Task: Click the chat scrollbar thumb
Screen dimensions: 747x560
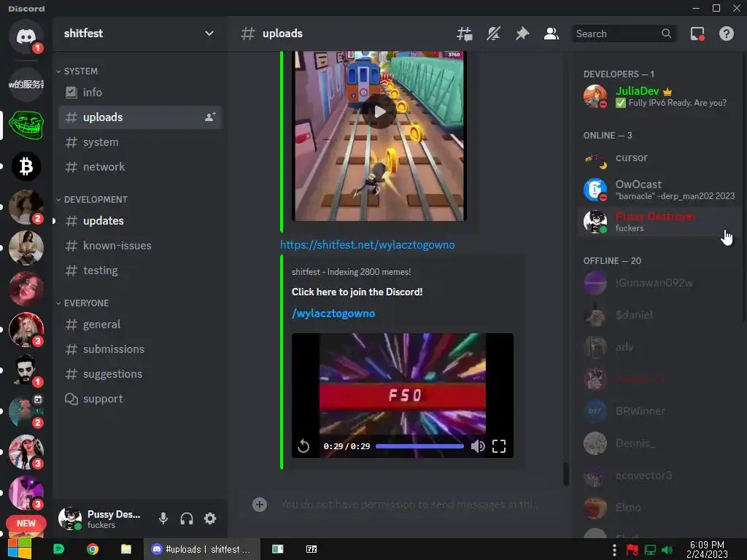Action: tap(566, 474)
